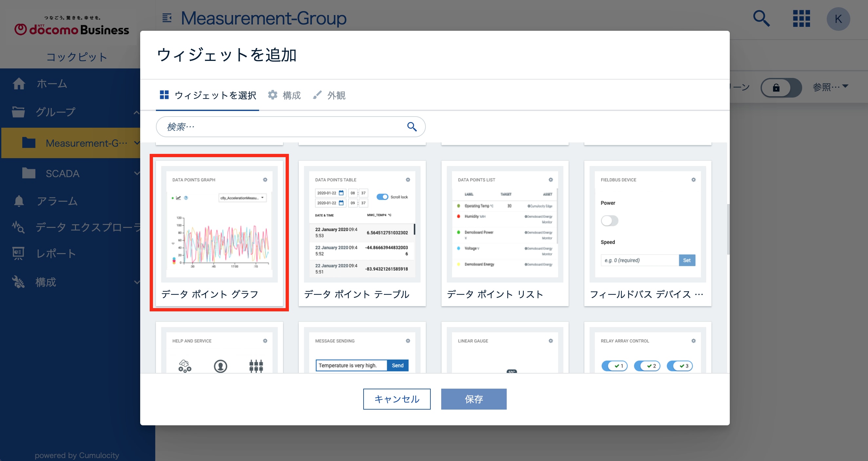Click the gear icon on Message Sending preview
The height and width of the screenshot is (461, 868).
pyautogui.click(x=408, y=341)
